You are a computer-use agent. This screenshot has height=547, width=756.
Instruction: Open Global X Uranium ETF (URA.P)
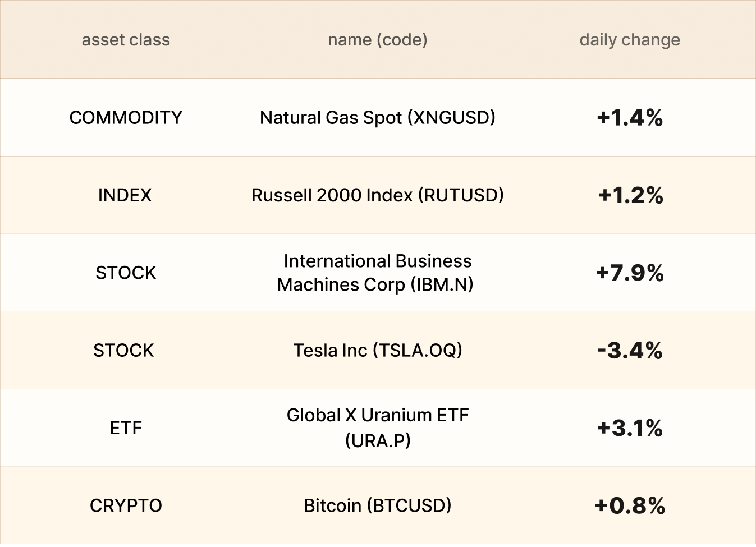tap(377, 428)
